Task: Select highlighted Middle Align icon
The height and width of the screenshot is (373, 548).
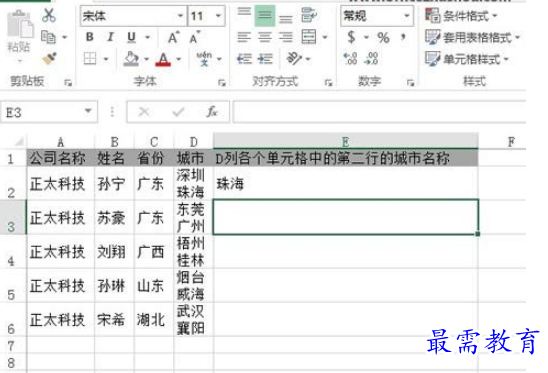Action: pos(265,15)
